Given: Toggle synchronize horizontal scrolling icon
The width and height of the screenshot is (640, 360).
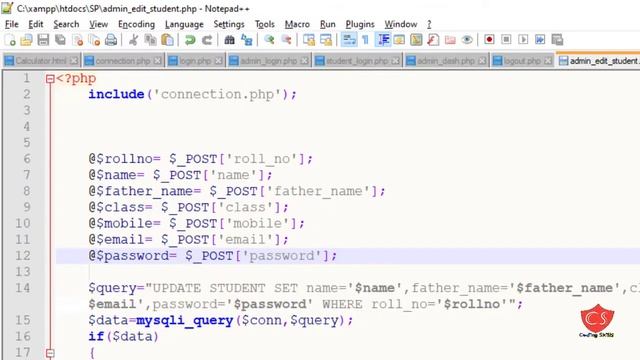Looking at the screenshot, I should tap(326, 40).
